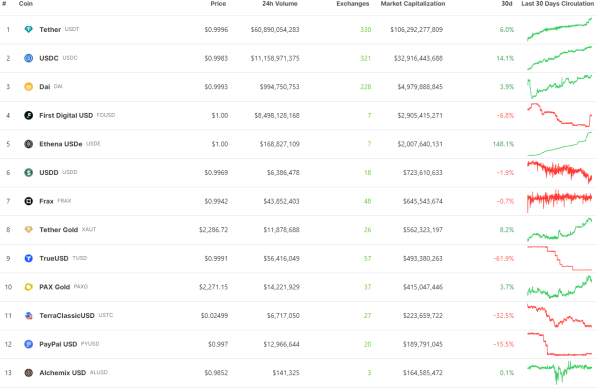Open Ethena USDe circulation sparkline chart
The height and width of the screenshot is (388, 600).
pyautogui.click(x=559, y=144)
